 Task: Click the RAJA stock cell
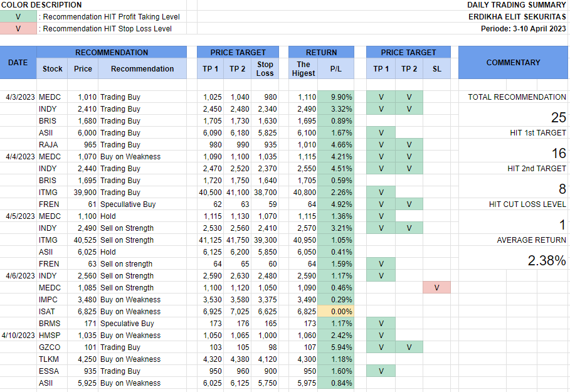pos(48,145)
